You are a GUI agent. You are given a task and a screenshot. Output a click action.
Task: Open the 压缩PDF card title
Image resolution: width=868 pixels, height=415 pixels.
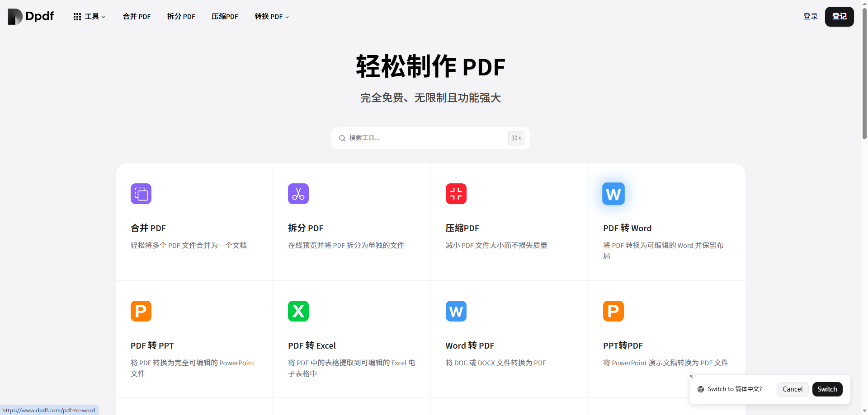pos(462,228)
